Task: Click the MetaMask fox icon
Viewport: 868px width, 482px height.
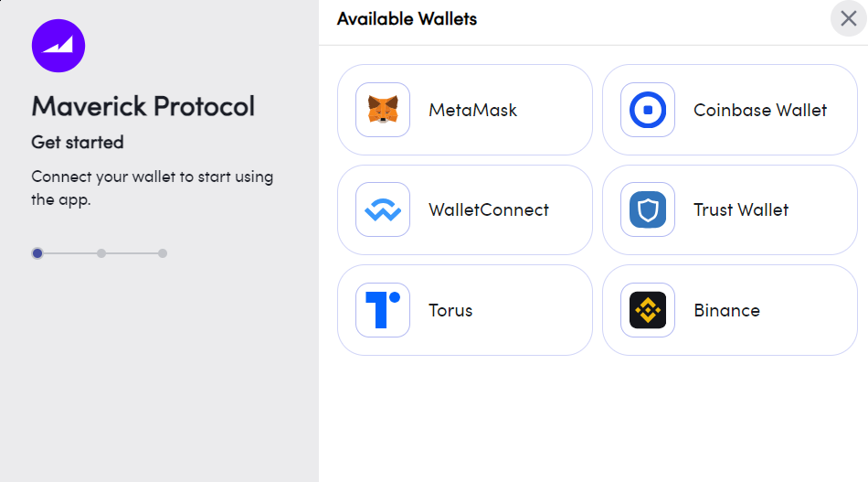Action: coord(383,110)
